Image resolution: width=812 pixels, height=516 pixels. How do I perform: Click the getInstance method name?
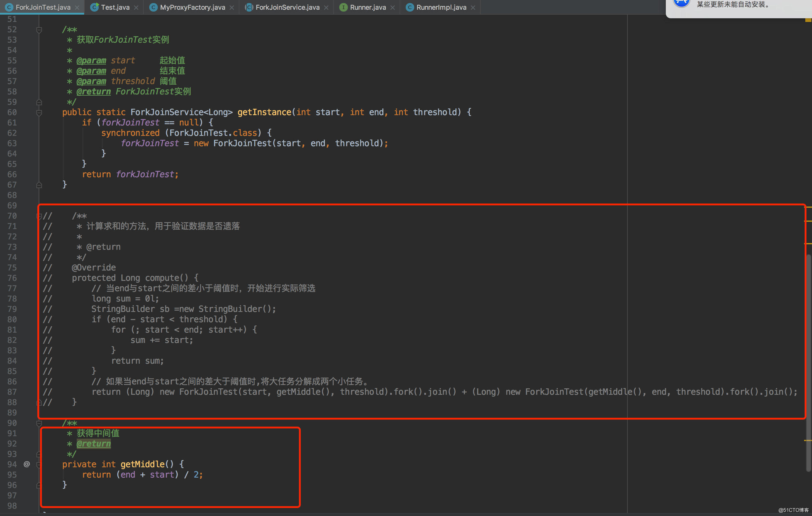(x=264, y=112)
